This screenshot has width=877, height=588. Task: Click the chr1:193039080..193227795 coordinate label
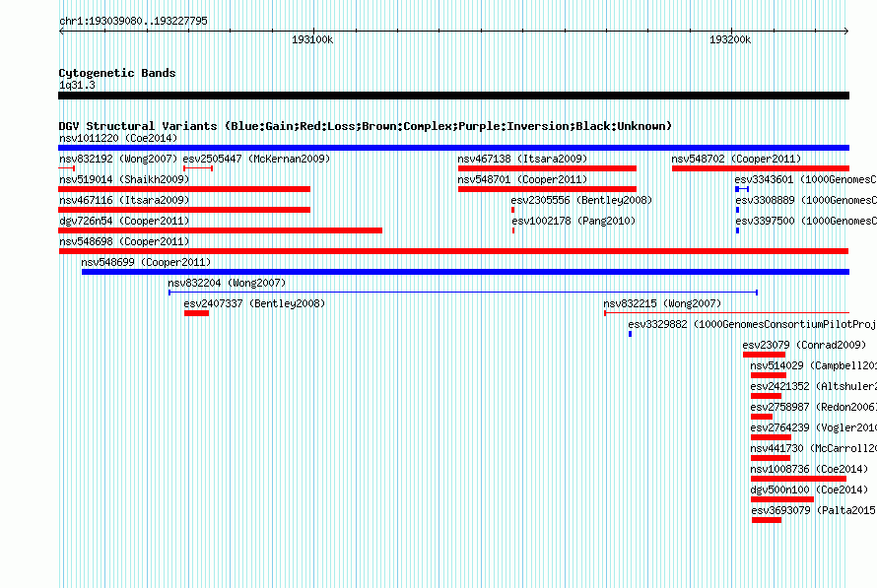click(133, 21)
